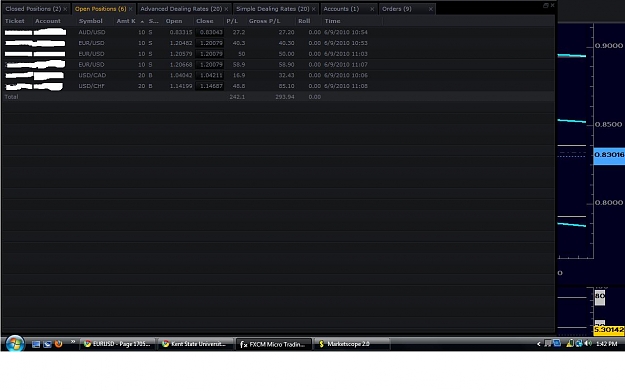Sort by the Close column header

click(x=204, y=21)
